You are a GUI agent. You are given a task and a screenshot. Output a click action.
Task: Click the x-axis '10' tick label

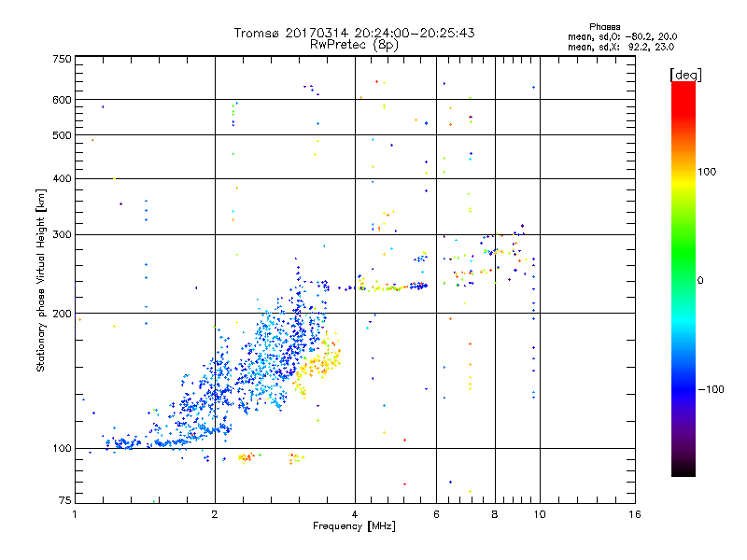(540, 514)
